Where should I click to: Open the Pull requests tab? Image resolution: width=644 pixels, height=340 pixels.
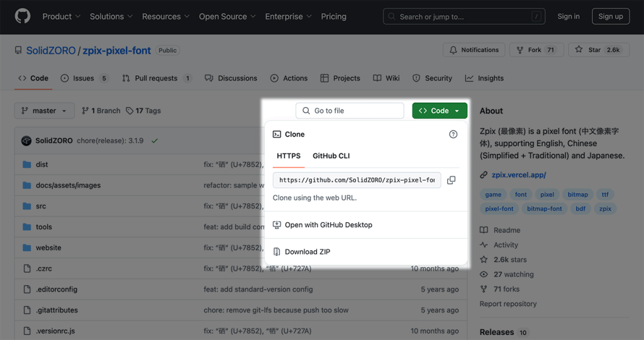coord(157,78)
